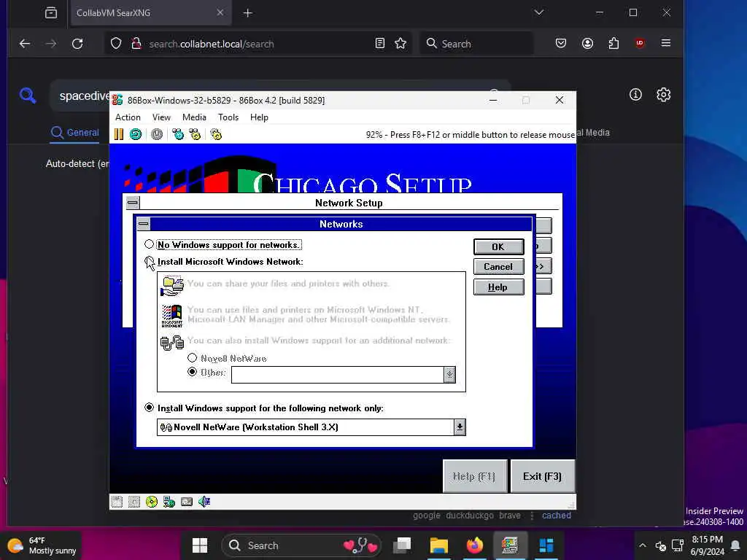
Task: Open File Explorer from taskbar
Action: tap(438, 545)
